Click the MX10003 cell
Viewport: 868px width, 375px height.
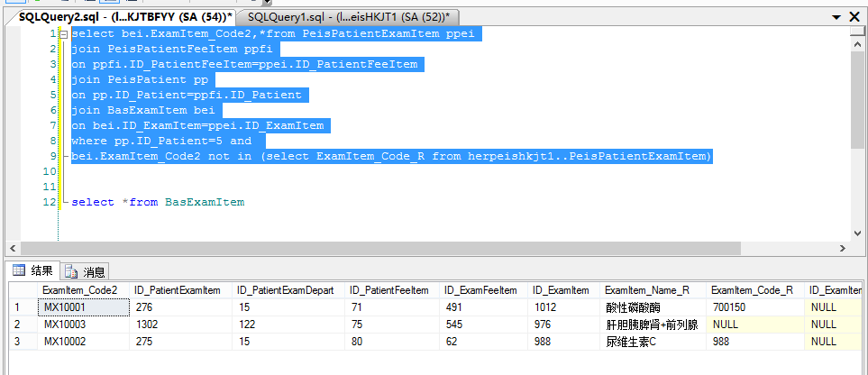pyautogui.click(x=83, y=325)
